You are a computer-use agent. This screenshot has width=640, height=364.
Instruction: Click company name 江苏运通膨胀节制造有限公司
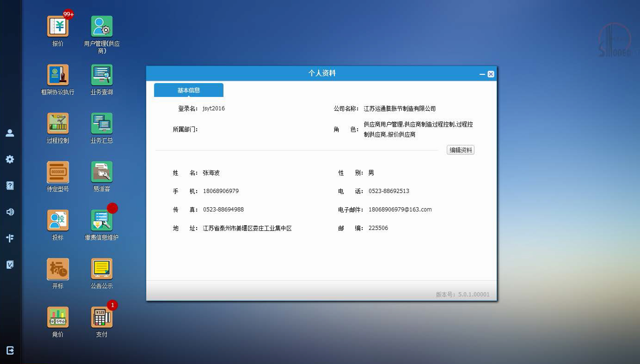tap(399, 108)
